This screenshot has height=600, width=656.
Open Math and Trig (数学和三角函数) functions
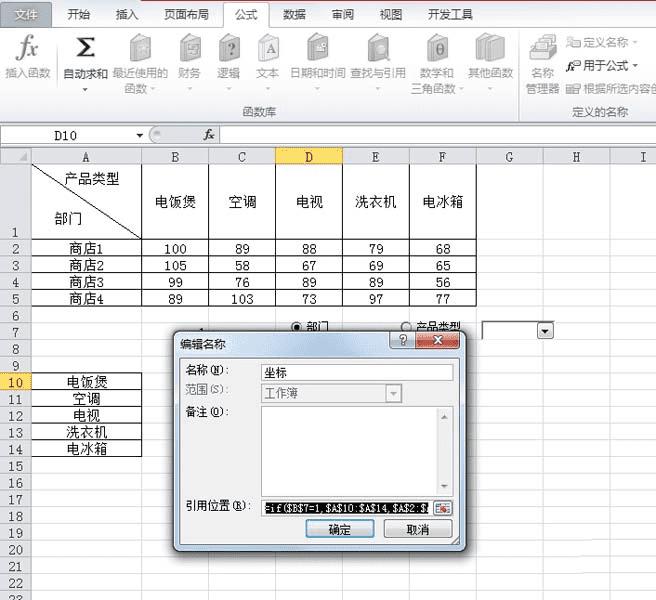[x=437, y=48]
